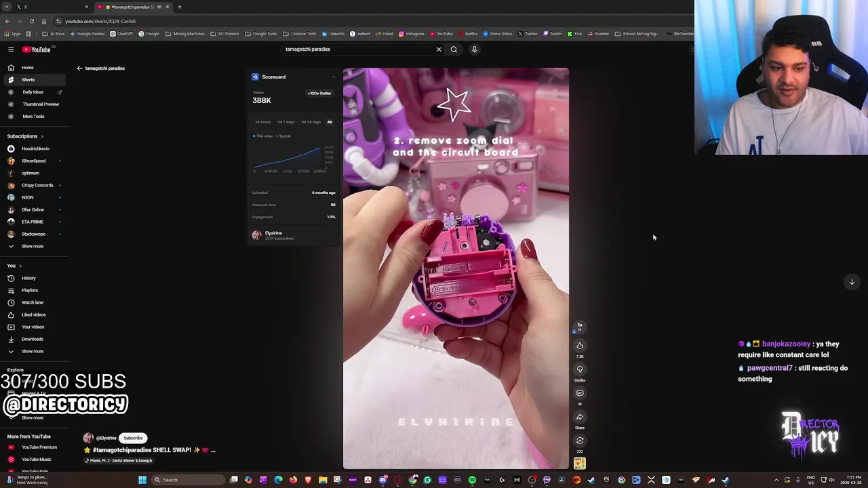Open the DC Finance bookmark folder
Viewport: 868px width, 488px height.
point(224,34)
